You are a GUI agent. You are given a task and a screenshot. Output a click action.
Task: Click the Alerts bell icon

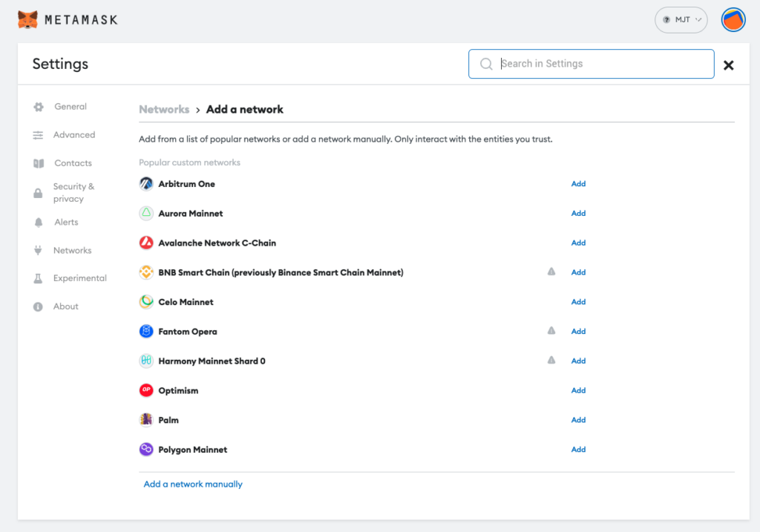(39, 223)
